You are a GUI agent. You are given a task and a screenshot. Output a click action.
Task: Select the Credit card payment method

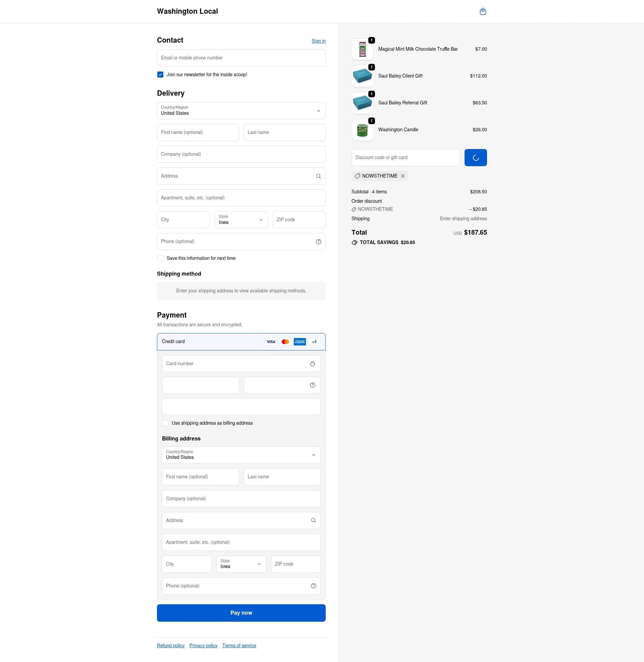241,341
